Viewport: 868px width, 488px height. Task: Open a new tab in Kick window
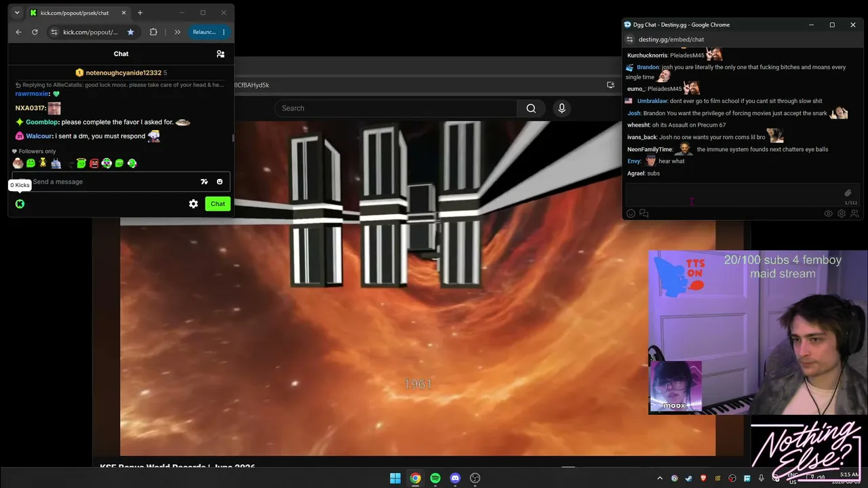coord(140,13)
